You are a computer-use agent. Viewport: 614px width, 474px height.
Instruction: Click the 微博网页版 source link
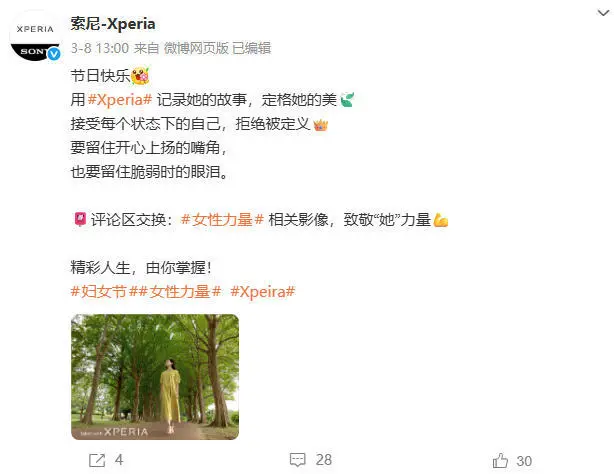[x=196, y=48]
